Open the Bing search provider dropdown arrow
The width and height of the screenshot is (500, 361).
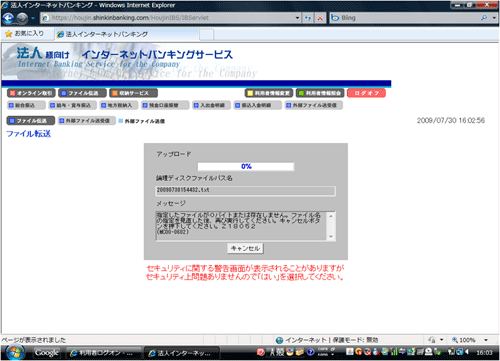(x=494, y=18)
